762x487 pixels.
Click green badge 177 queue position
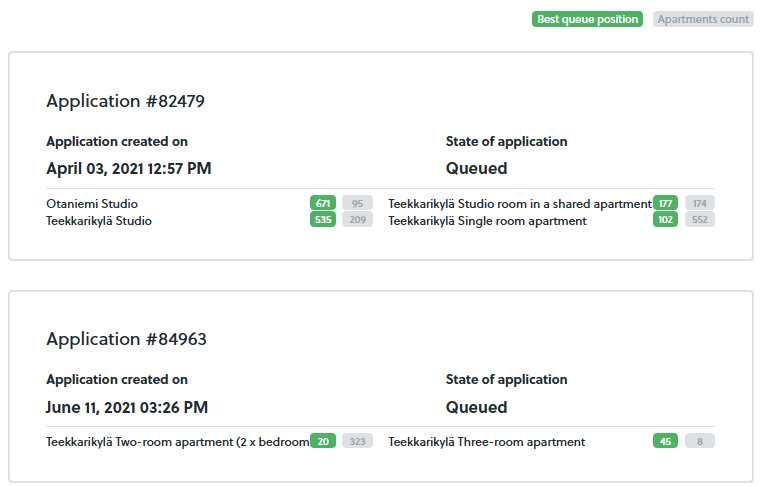pyautogui.click(x=665, y=203)
